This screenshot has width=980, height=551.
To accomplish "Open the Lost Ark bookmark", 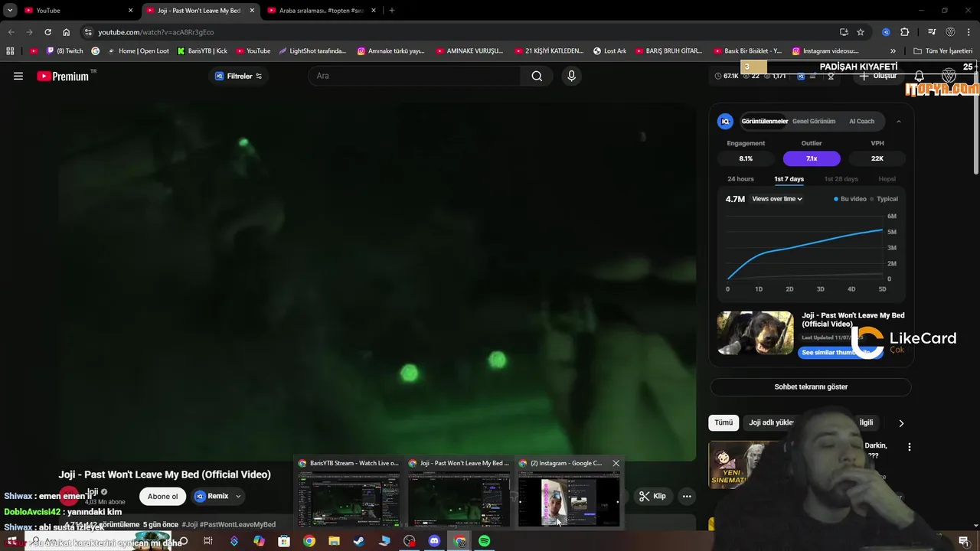I will point(609,51).
